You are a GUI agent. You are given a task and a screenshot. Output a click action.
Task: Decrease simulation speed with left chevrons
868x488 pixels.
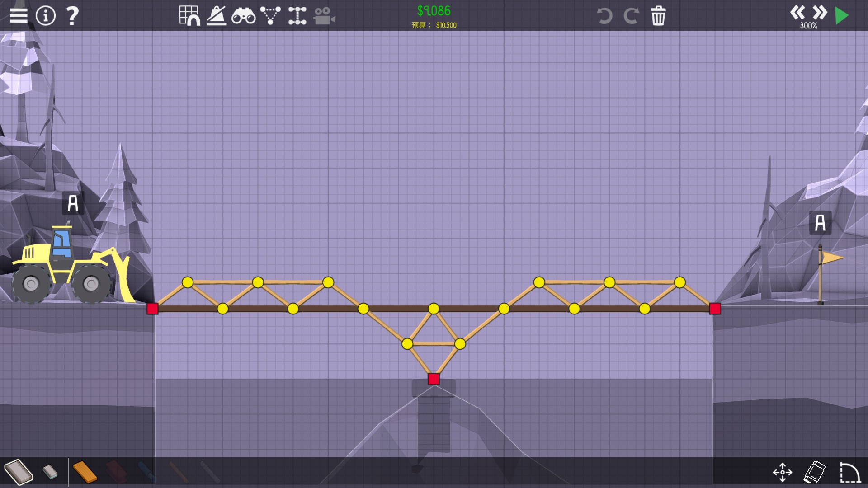pos(797,12)
